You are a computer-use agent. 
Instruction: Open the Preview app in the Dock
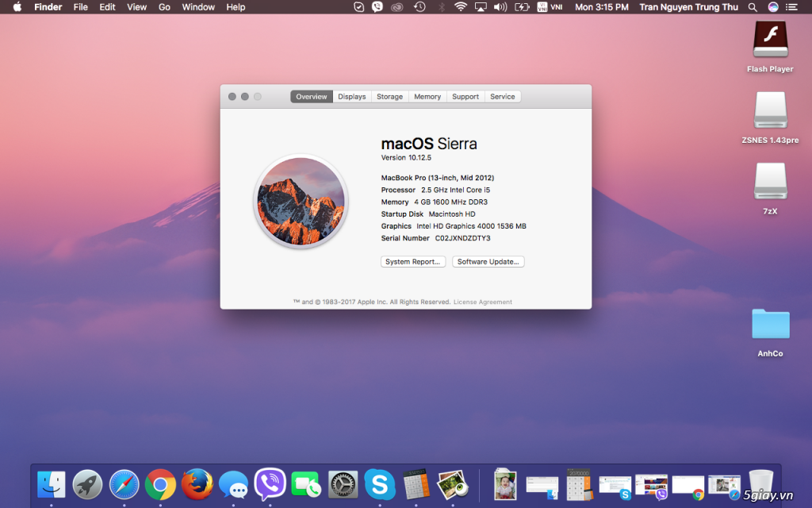(x=453, y=485)
